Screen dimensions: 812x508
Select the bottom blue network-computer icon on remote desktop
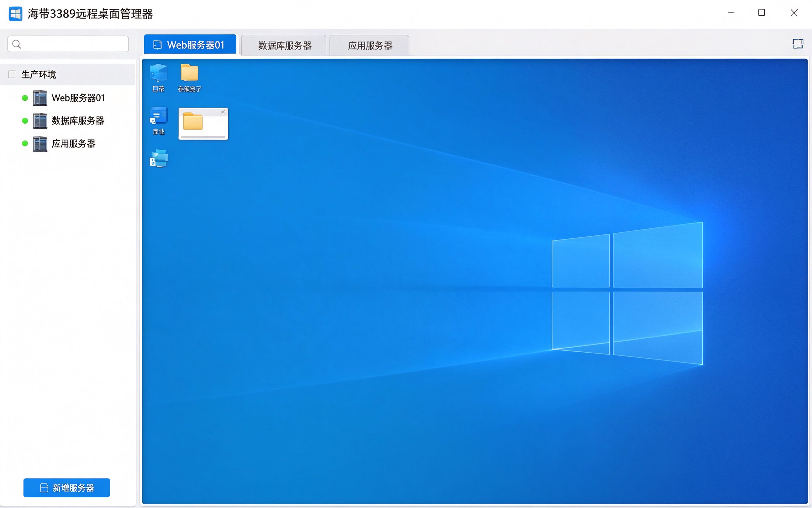click(x=158, y=158)
